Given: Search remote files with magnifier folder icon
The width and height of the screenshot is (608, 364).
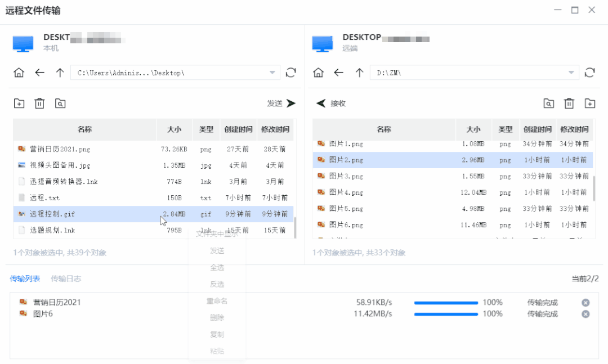Looking at the screenshot, I should [549, 104].
